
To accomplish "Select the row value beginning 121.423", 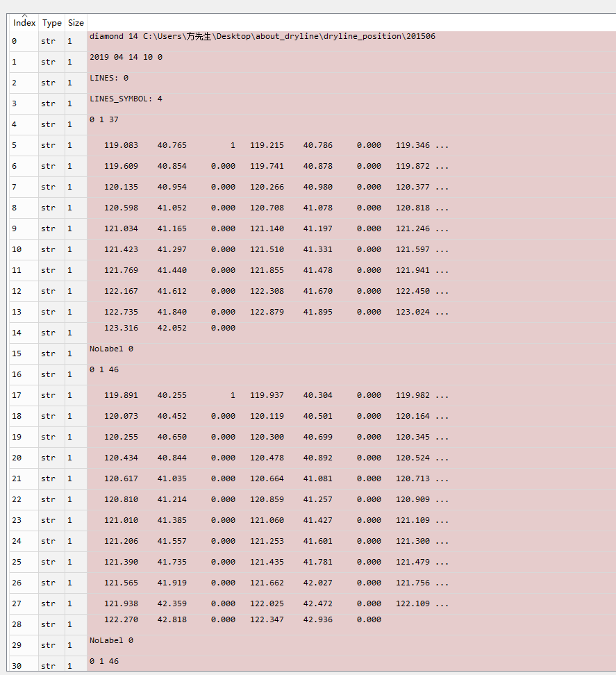I will coord(351,249).
